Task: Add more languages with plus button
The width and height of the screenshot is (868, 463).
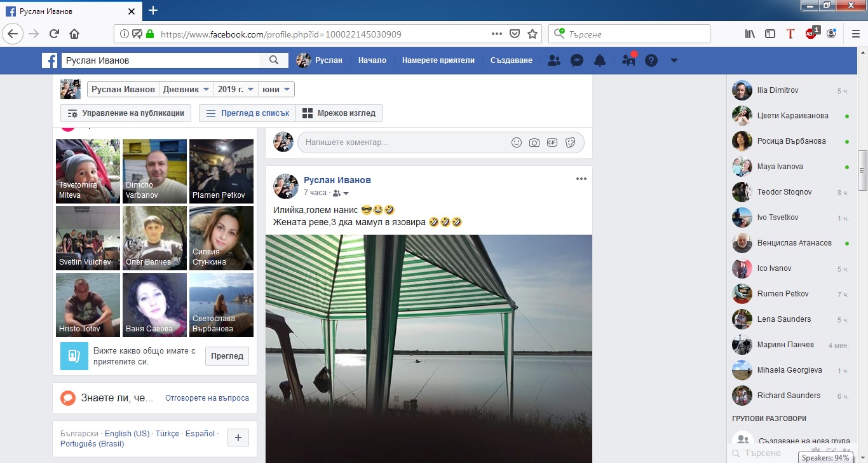Action: (x=238, y=438)
